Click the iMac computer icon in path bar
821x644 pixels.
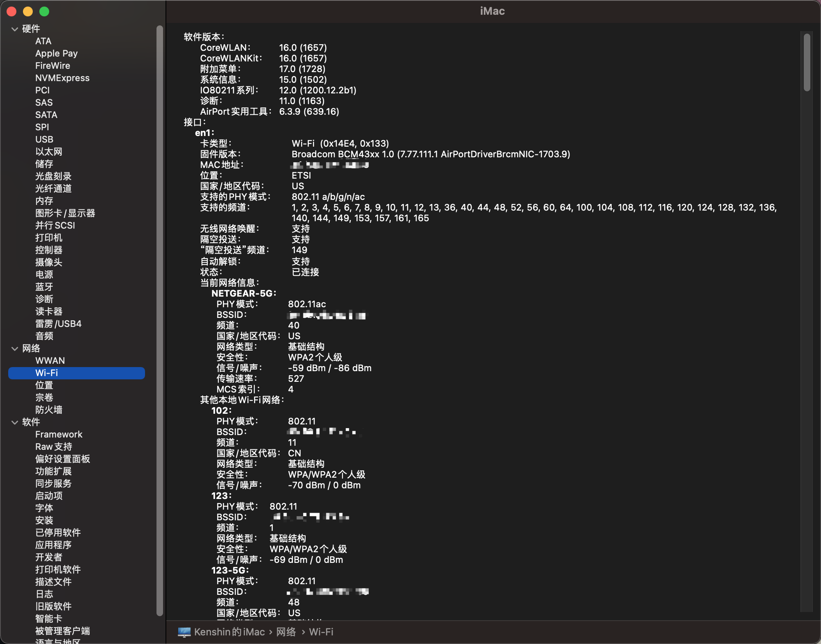[184, 632]
